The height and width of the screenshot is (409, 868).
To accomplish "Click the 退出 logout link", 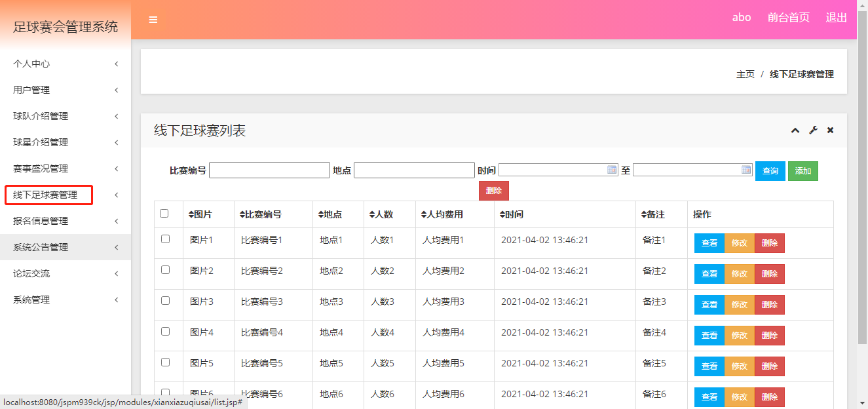I will (836, 18).
